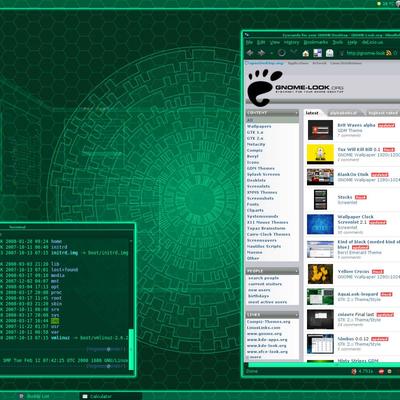Open the del.icio.us menu

372,42
